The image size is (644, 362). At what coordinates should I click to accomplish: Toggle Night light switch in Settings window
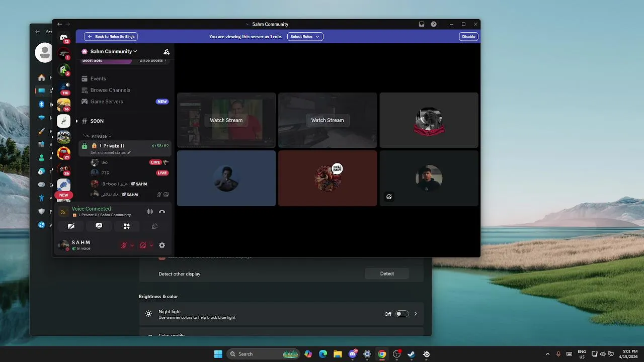(x=401, y=314)
